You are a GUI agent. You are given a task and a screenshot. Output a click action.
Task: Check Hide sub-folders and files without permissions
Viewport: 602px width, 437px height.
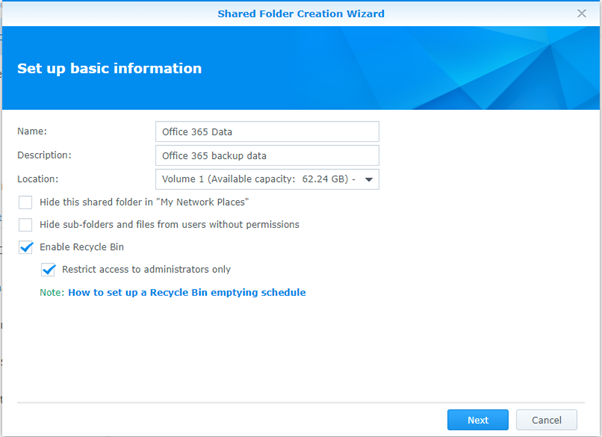25,225
